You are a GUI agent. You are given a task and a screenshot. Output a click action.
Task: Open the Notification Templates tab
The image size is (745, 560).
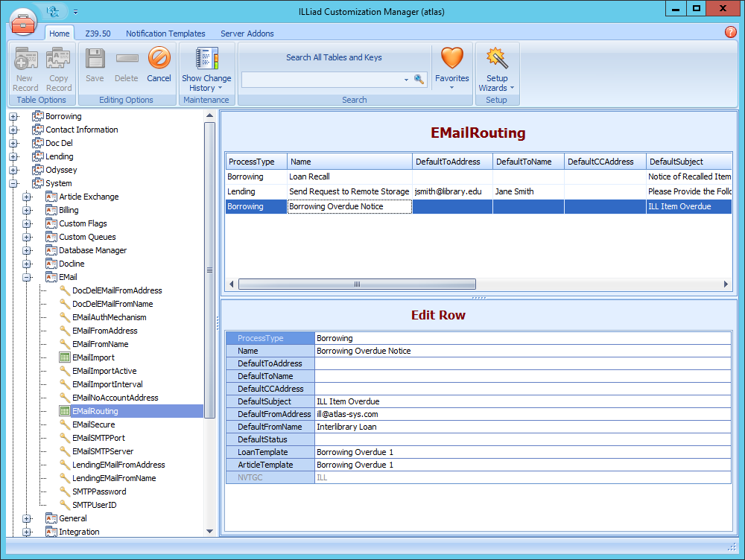pos(165,34)
